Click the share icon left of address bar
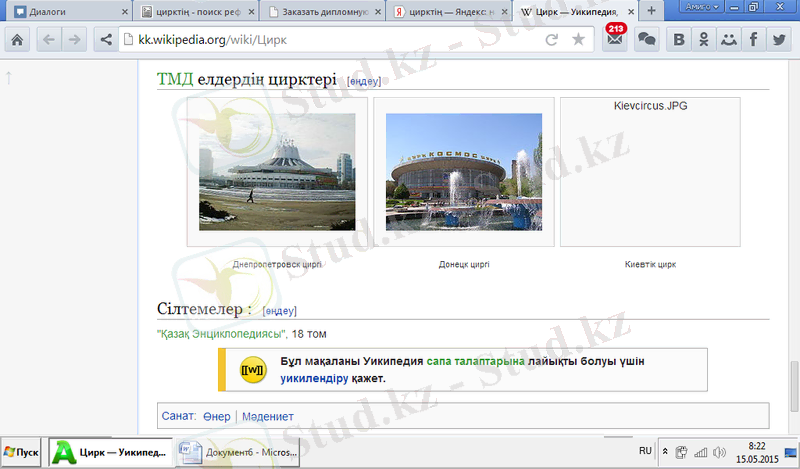The height and width of the screenshot is (469, 800). point(106,40)
